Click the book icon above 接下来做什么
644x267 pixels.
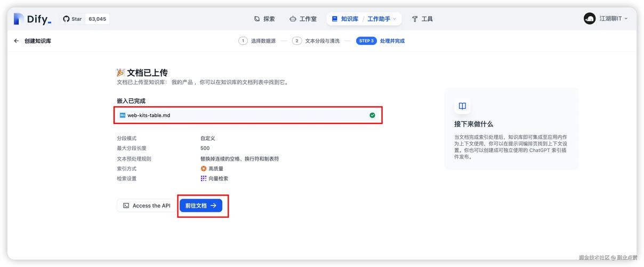(462, 106)
